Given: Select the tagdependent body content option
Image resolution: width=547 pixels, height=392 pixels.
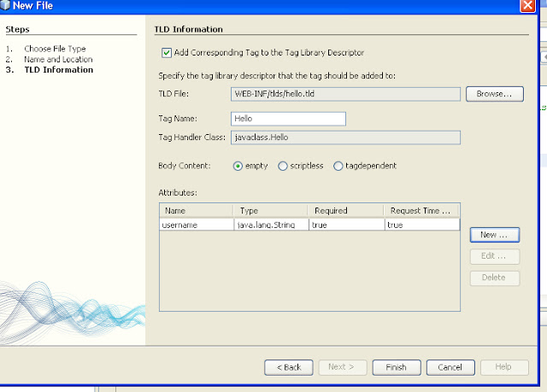Looking at the screenshot, I should click(338, 166).
